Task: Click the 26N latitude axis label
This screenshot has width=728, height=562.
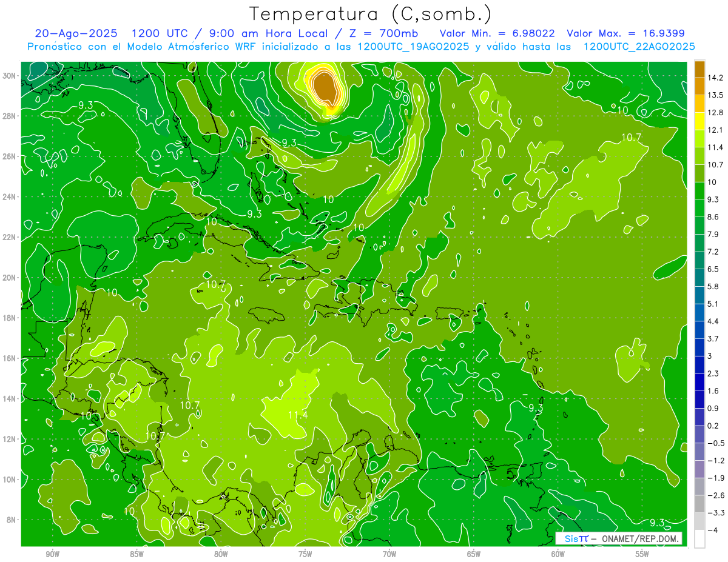Action: (10, 156)
